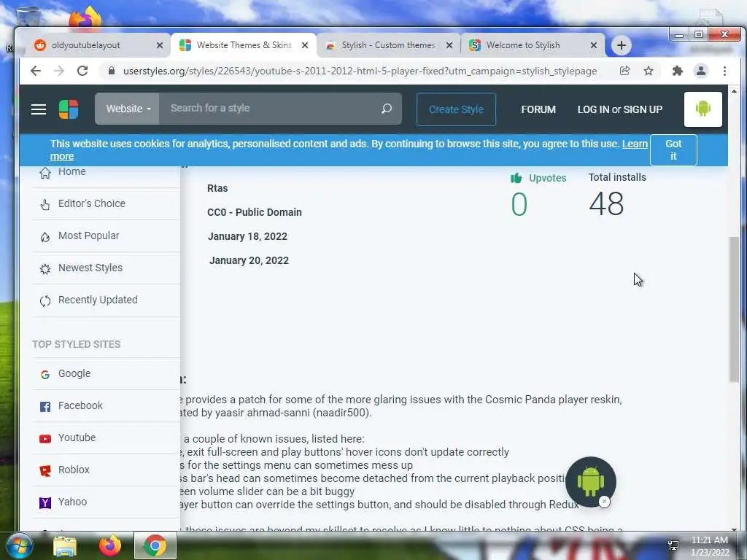
Task: Click the site lock icon
Action: pyautogui.click(x=112, y=71)
